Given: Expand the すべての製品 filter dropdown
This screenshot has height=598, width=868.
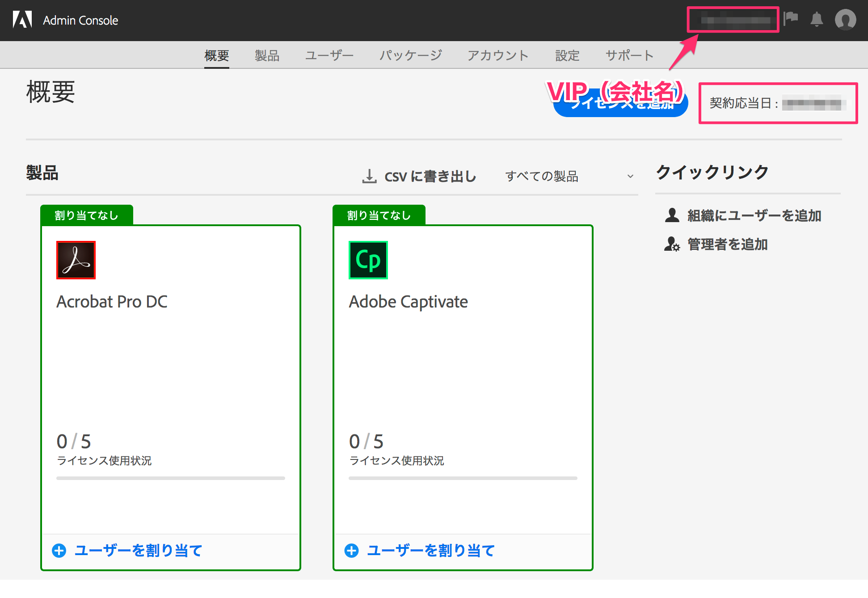Looking at the screenshot, I should pos(569,176).
